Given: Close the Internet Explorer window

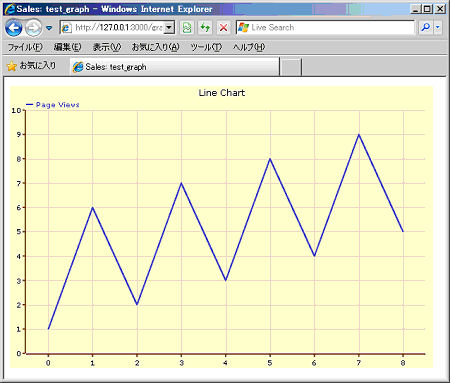Looking at the screenshot, I should [440, 9].
